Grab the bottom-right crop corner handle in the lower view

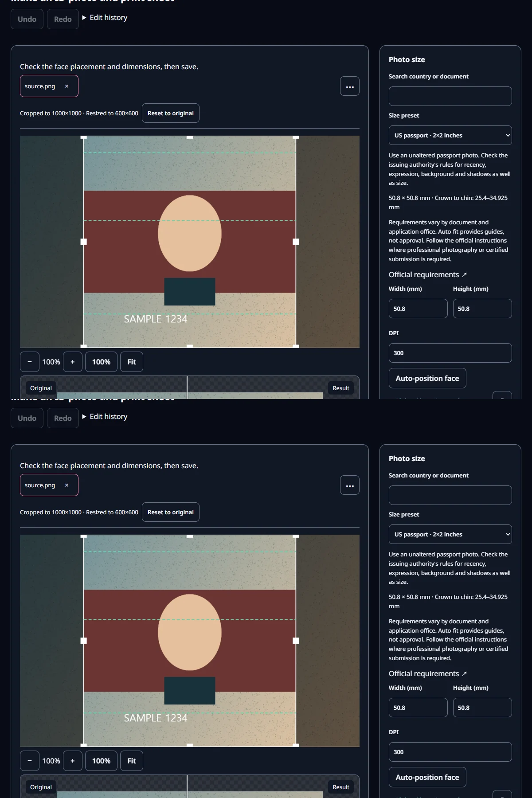[296, 745]
